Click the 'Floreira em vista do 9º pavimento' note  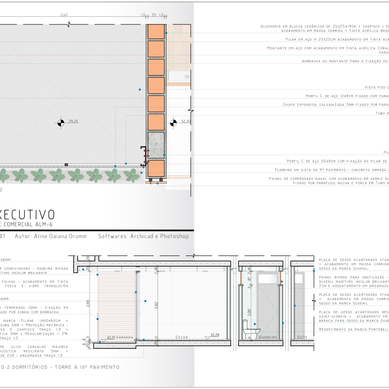tap(332, 170)
